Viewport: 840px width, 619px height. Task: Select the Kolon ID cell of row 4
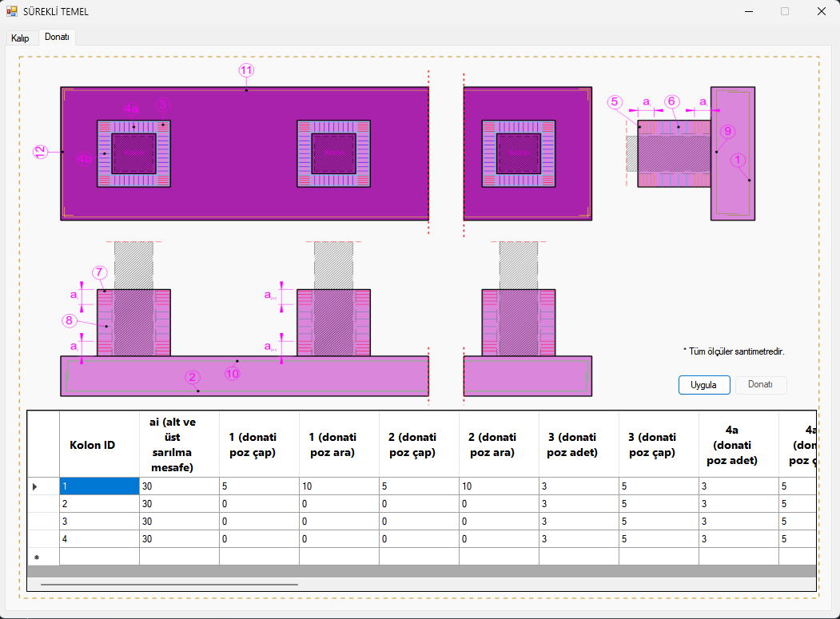99,539
